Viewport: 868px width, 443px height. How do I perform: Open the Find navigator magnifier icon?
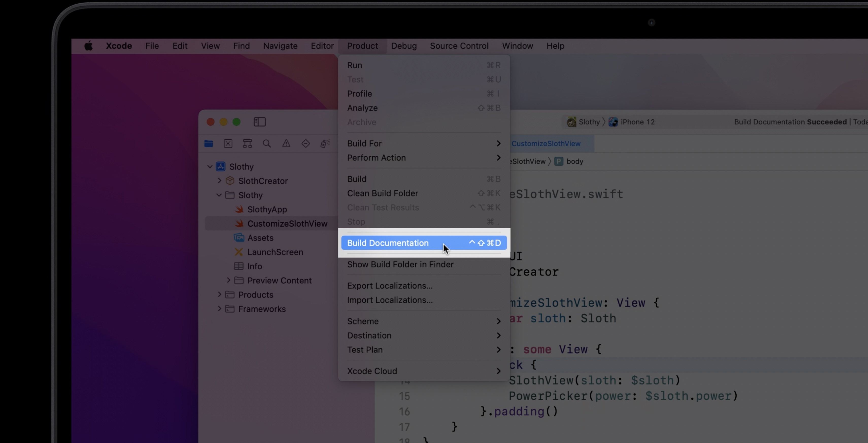coord(267,144)
